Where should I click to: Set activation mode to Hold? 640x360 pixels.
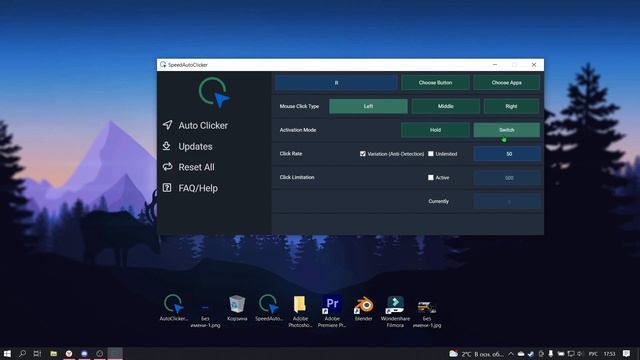coord(435,130)
